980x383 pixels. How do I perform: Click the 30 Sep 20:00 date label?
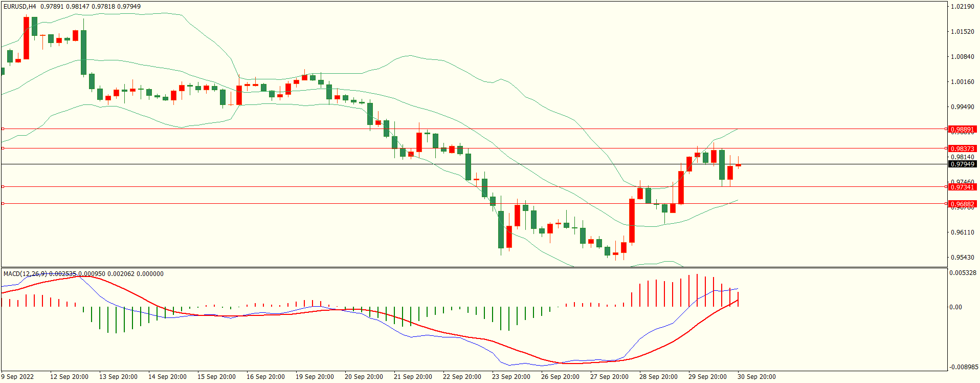[756, 377]
